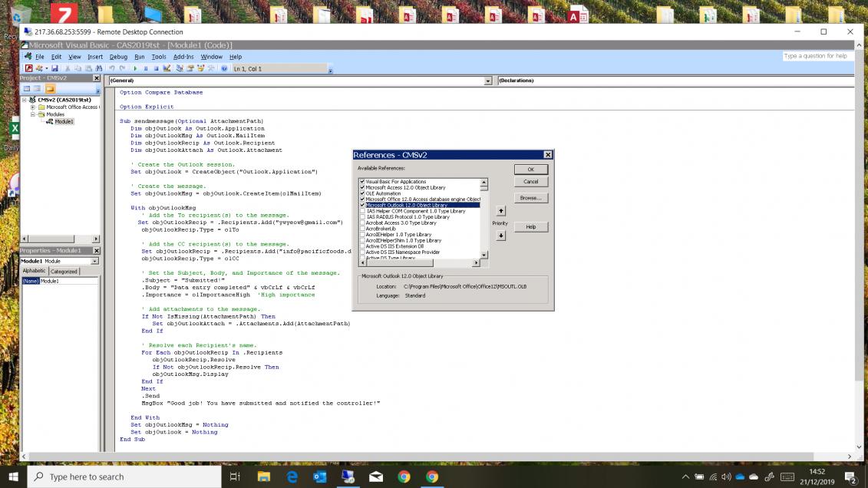This screenshot has width=868, height=488.
Task: Open the File menu
Action: click(x=40, y=57)
